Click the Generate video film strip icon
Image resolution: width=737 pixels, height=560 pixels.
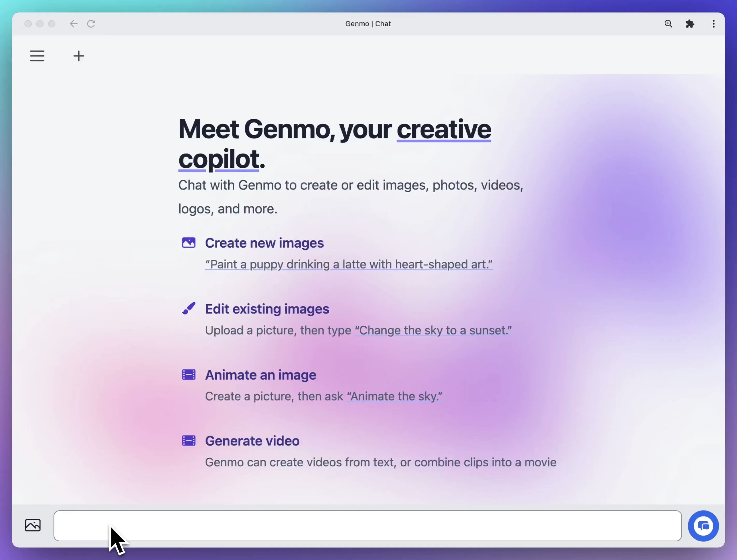[x=189, y=440]
